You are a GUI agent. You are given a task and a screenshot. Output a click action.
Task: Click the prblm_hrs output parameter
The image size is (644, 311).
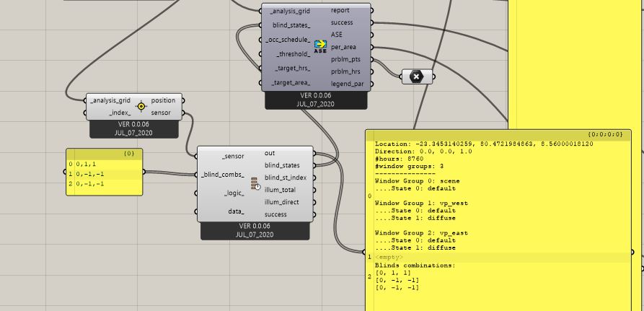pos(345,71)
